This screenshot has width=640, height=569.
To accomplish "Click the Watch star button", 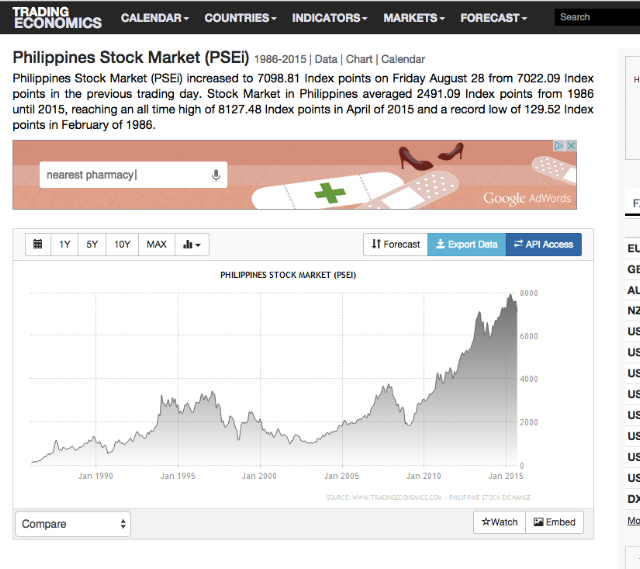I will (500, 522).
